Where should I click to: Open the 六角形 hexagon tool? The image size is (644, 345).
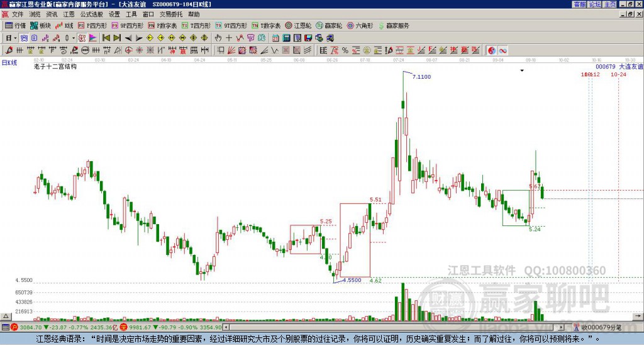tap(360, 25)
